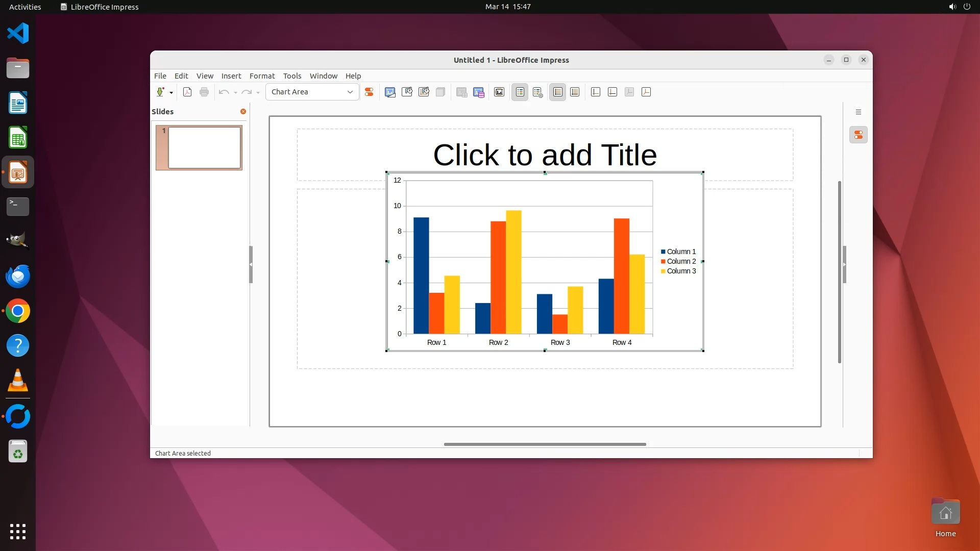
Task: Open the Chart Type dialog icon
Action: 390,92
